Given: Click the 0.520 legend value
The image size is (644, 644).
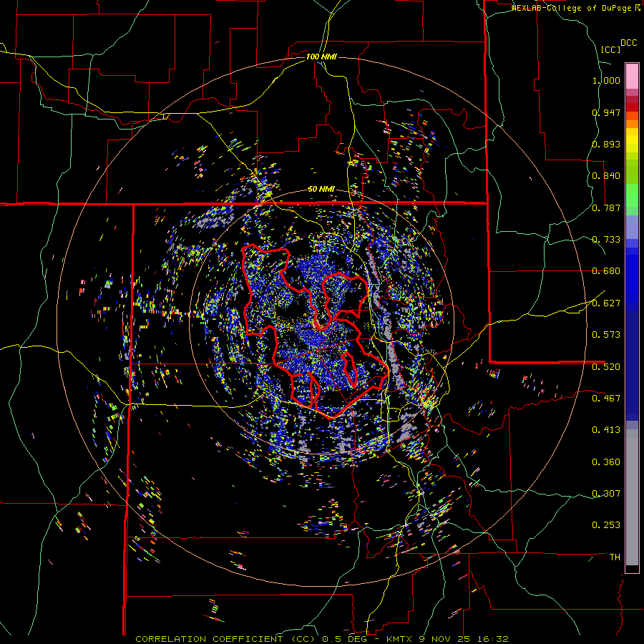Looking at the screenshot, I should pos(606,367).
